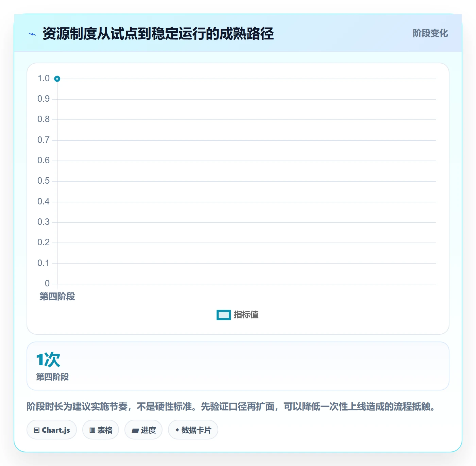Image resolution: width=476 pixels, height=466 pixels.
Task: Click the 0 y-axis label
Action: tap(47, 283)
